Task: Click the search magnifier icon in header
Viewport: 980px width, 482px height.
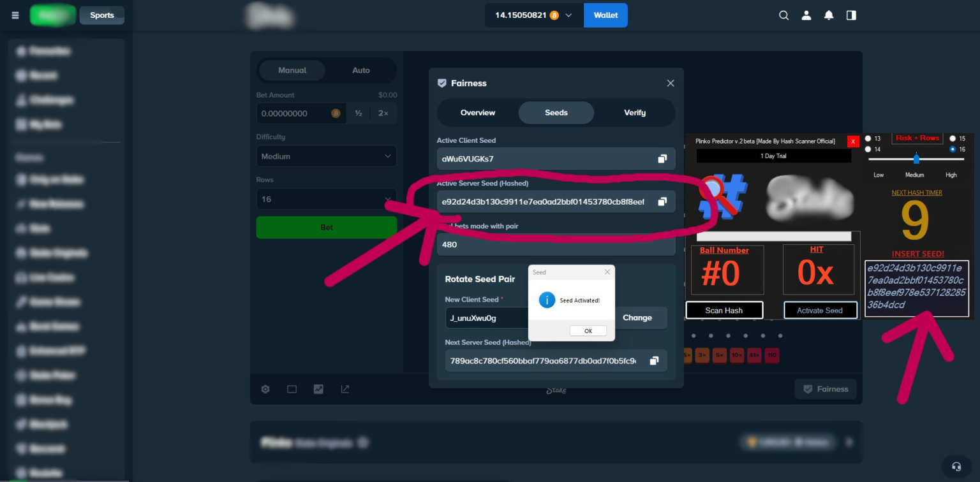Action: [783, 15]
